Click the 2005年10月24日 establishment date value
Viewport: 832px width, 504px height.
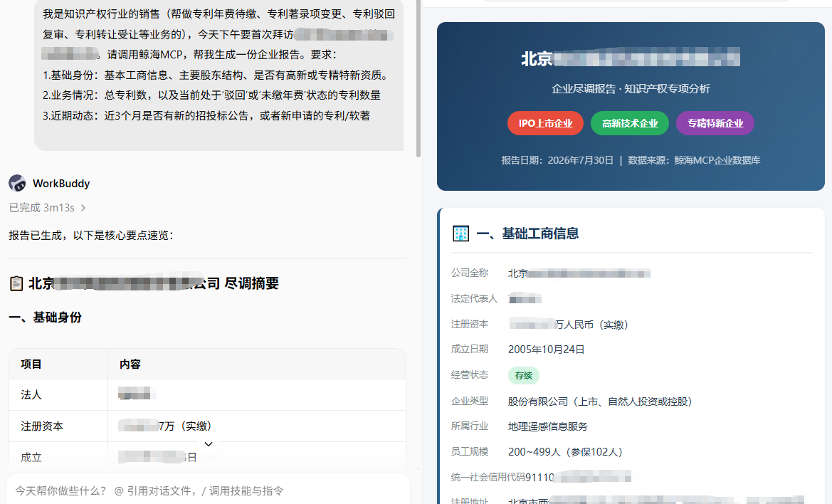tap(547, 350)
